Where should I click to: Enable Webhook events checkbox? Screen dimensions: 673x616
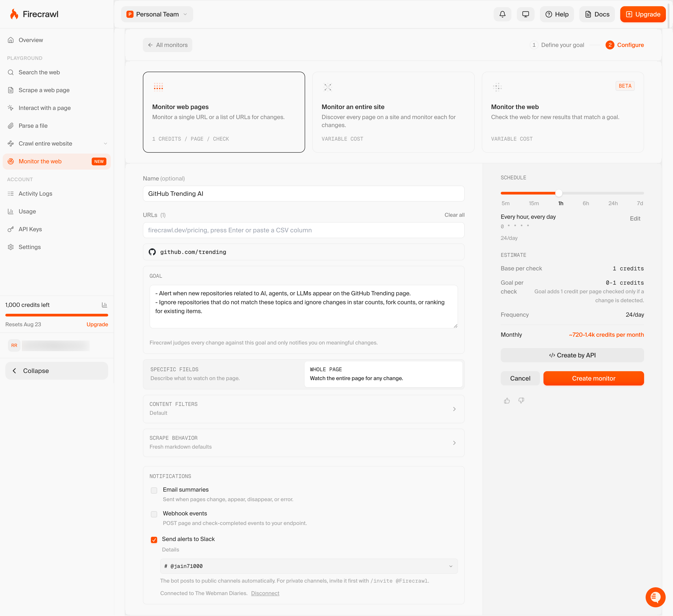tap(154, 514)
